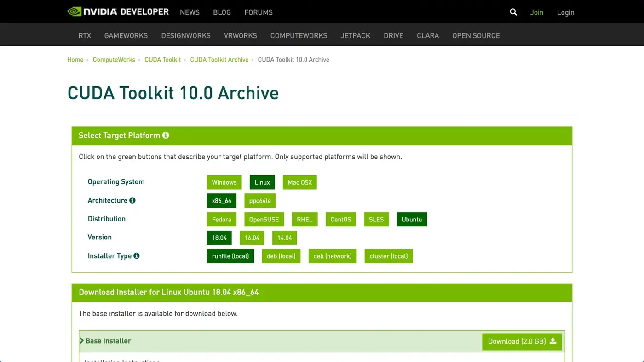This screenshot has height=362, width=644.
Task: Choose x86_64 architecture
Action: point(222,201)
